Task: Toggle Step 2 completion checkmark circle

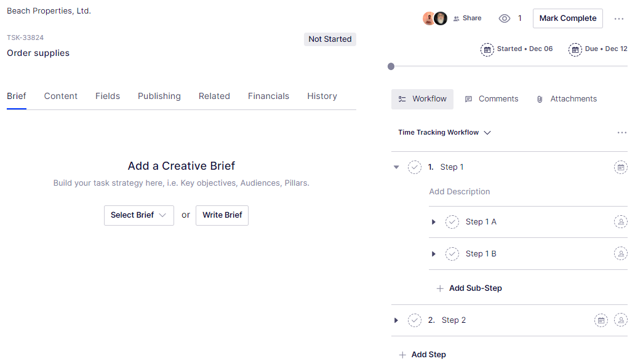Action: point(415,320)
